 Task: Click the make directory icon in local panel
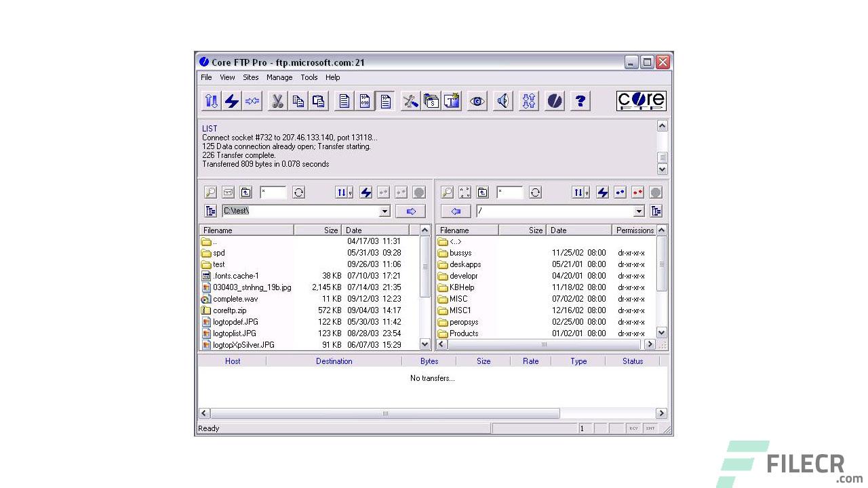(228, 192)
